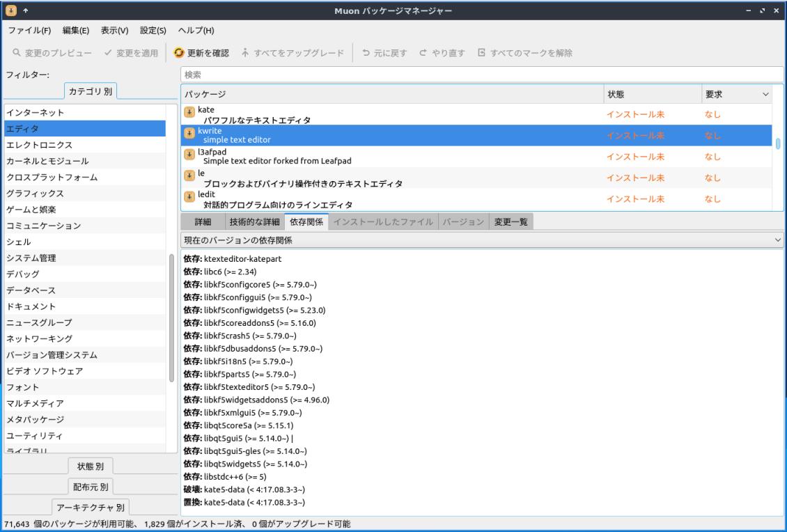Screen dimensions: 787x532
Task: Sort by パッケージ column header
Action: point(393,95)
